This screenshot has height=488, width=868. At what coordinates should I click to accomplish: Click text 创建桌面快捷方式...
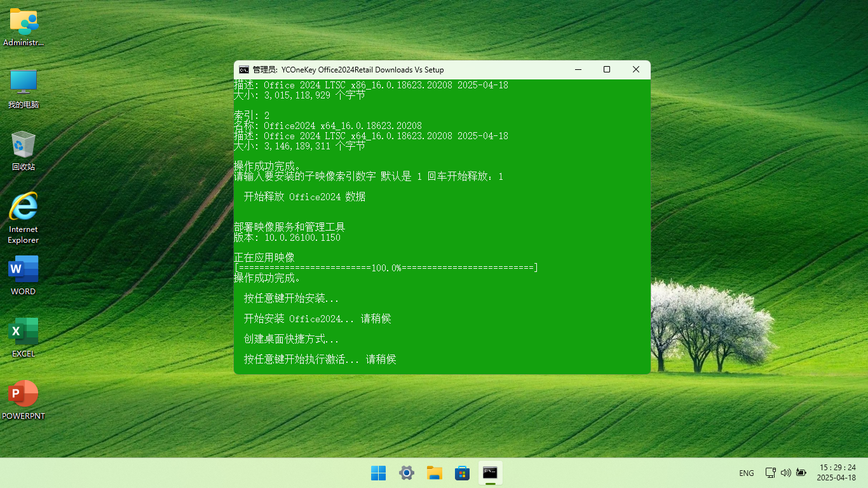(292, 339)
